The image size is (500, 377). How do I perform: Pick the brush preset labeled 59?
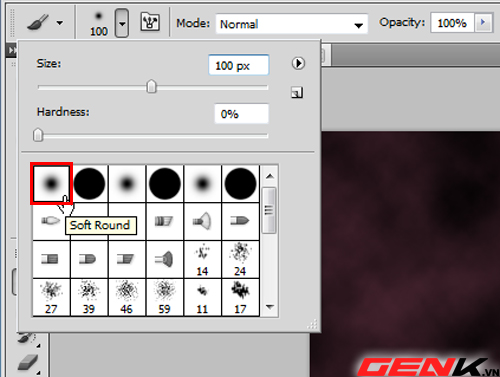(x=165, y=297)
